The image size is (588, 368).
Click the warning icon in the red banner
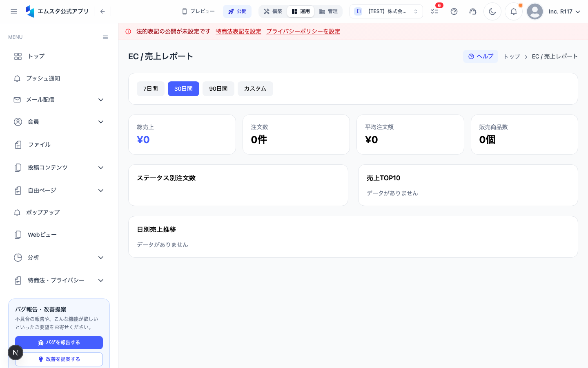128,31
